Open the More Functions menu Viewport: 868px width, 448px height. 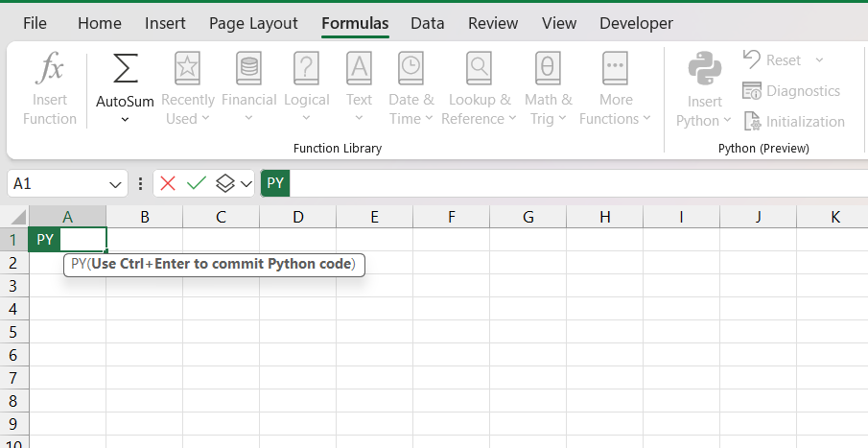point(615,88)
